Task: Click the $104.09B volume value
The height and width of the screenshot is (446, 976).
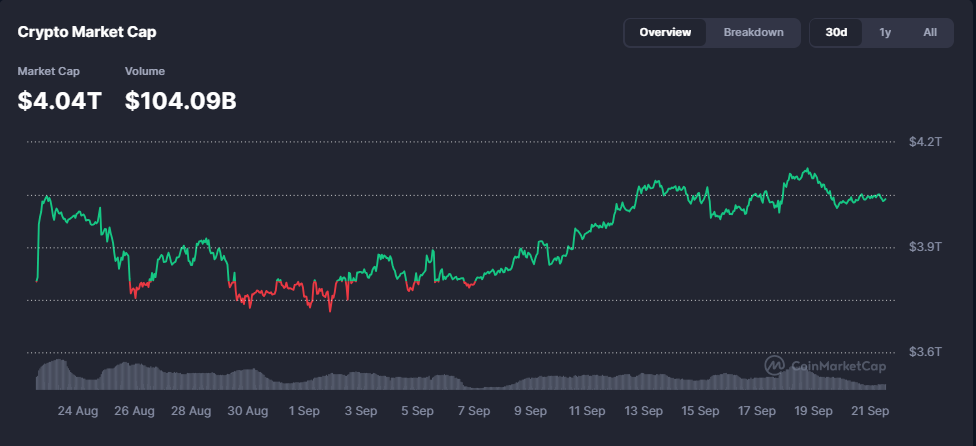Action: pos(180,100)
